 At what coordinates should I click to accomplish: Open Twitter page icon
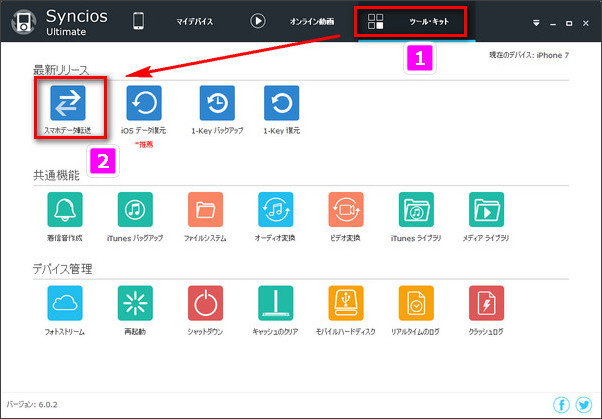tap(584, 404)
